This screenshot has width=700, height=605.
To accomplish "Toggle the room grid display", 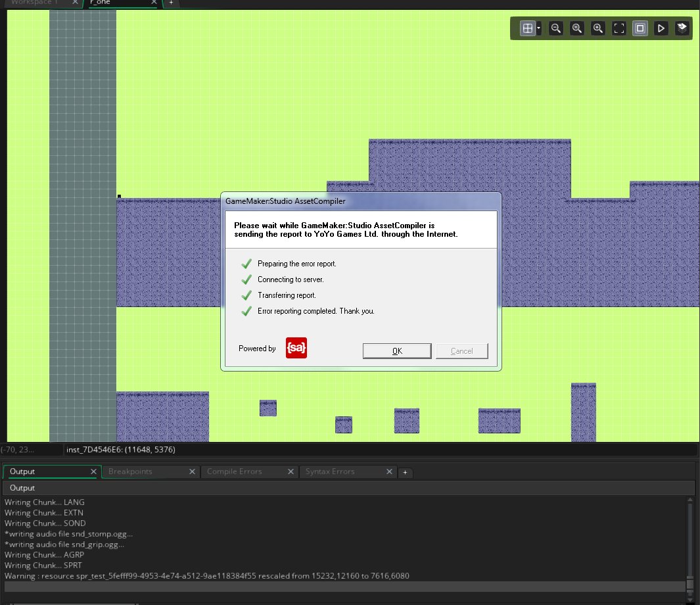I will click(528, 28).
